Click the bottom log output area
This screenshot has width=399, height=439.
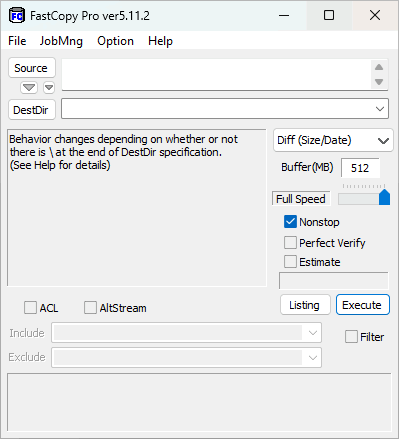tap(199, 402)
